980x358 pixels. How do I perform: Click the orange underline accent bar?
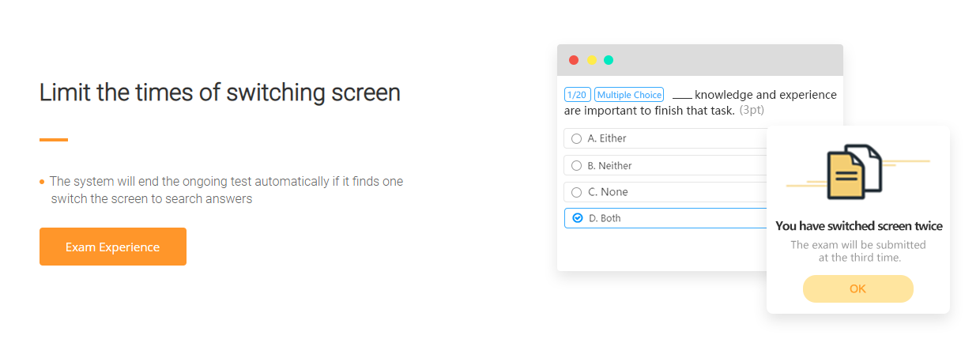coord(54,140)
